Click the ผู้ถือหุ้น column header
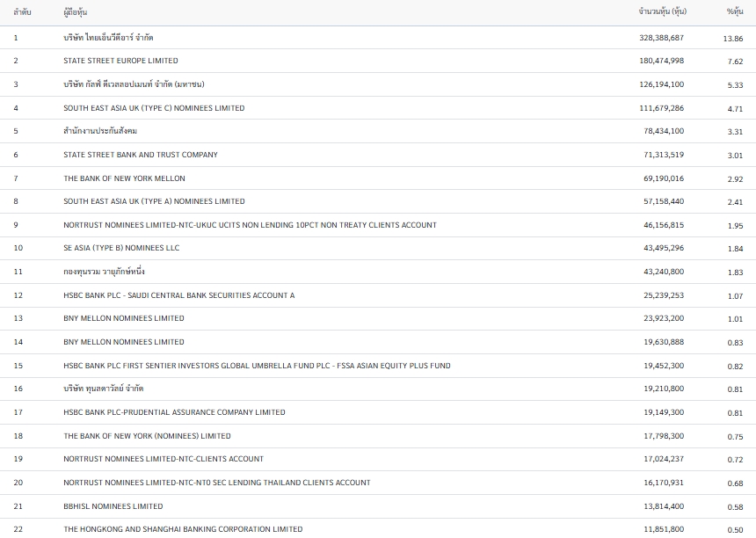Viewport: 756px width, 538px height. pyautogui.click(x=75, y=12)
